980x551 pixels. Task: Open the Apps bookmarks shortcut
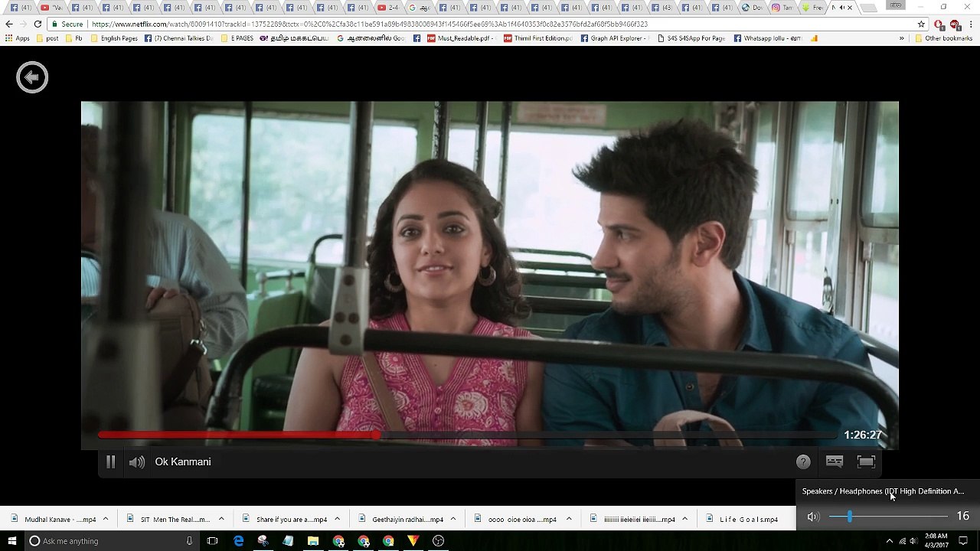(18, 38)
